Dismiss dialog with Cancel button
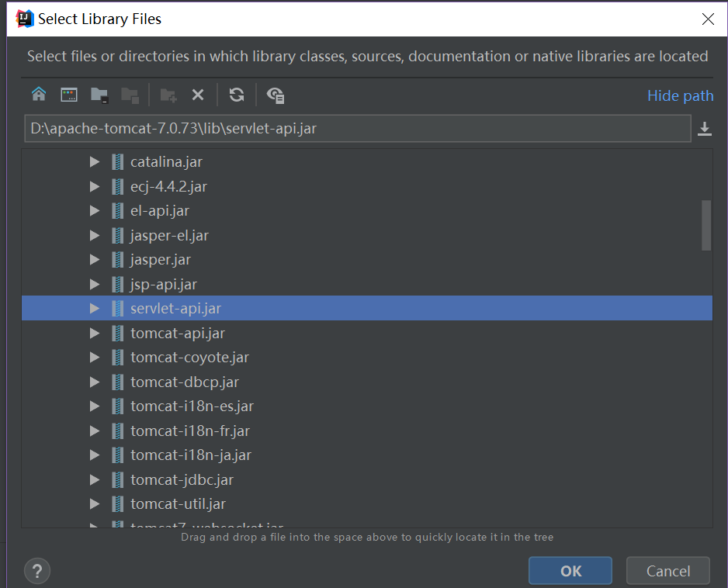728x588 pixels. pos(668,571)
